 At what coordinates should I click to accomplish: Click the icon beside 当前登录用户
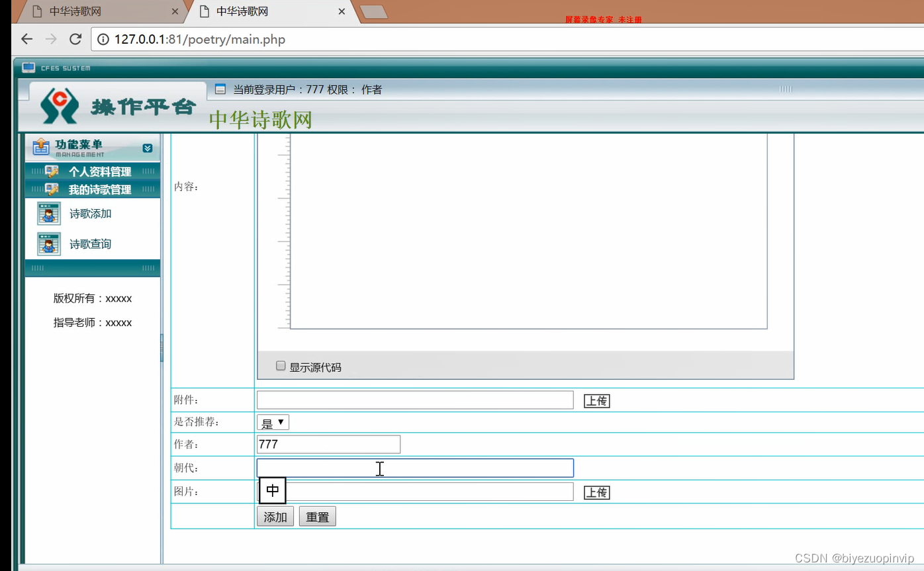click(x=220, y=89)
